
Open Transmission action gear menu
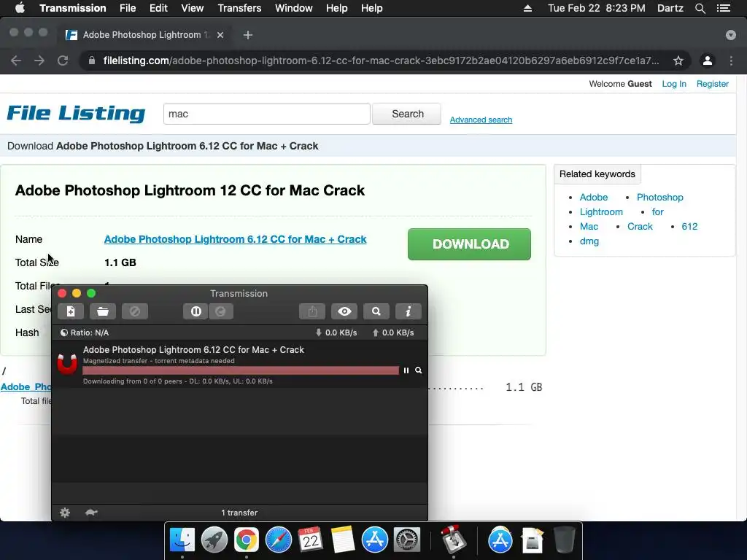tap(65, 513)
